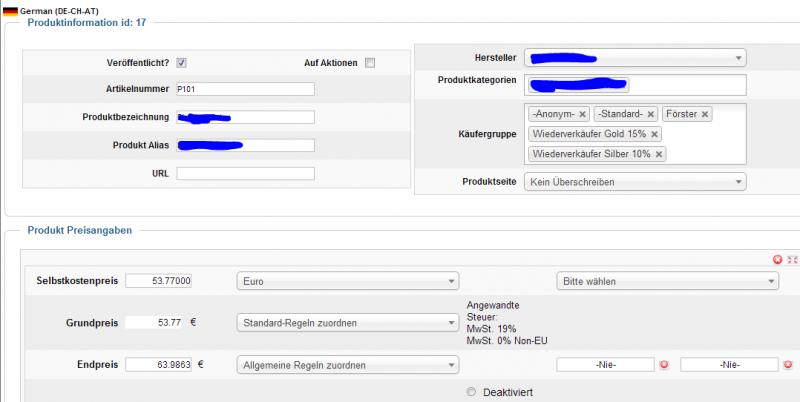This screenshot has height=402, width=800.
Task: Open the Bitte wählen dropdown
Action: 667,282
